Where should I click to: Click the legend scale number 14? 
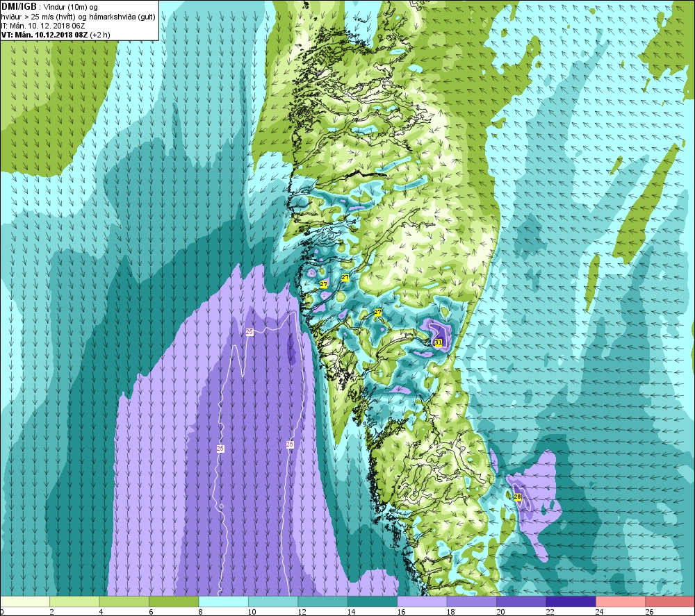tap(351, 612)
